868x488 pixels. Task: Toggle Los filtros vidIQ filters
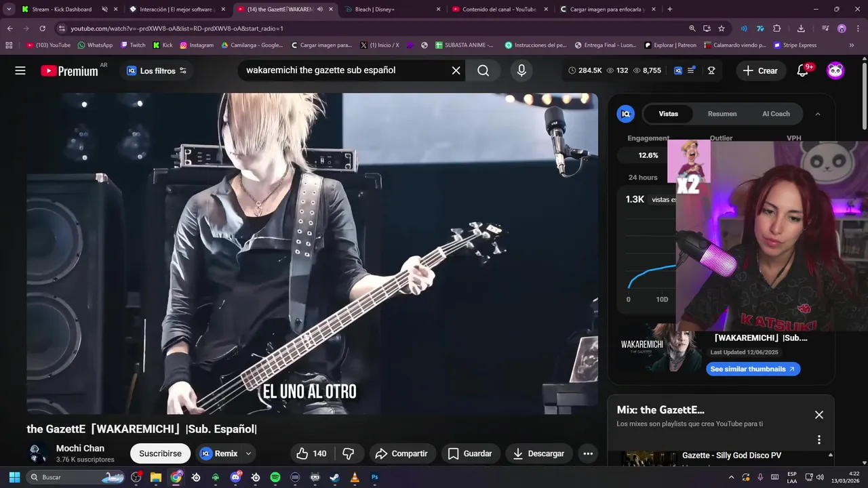click(x=156, y=70)
